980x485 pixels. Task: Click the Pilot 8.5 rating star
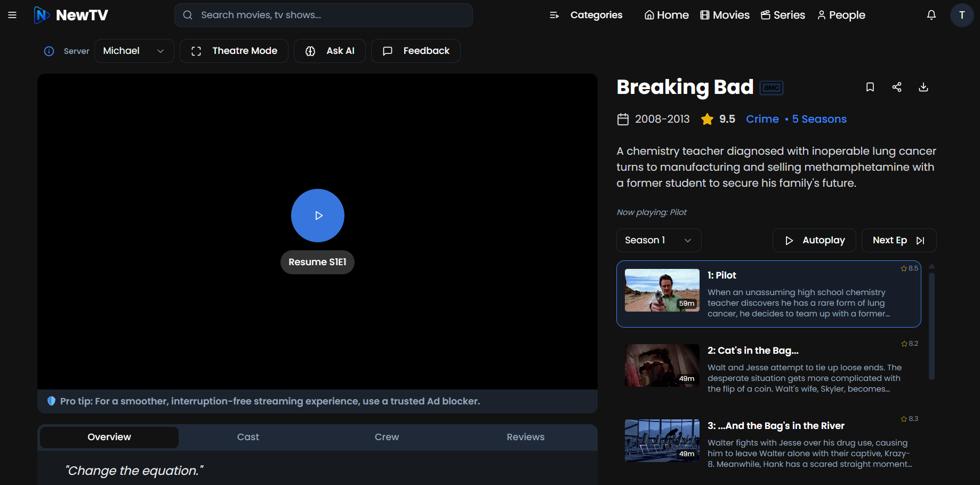click(904, 268)
